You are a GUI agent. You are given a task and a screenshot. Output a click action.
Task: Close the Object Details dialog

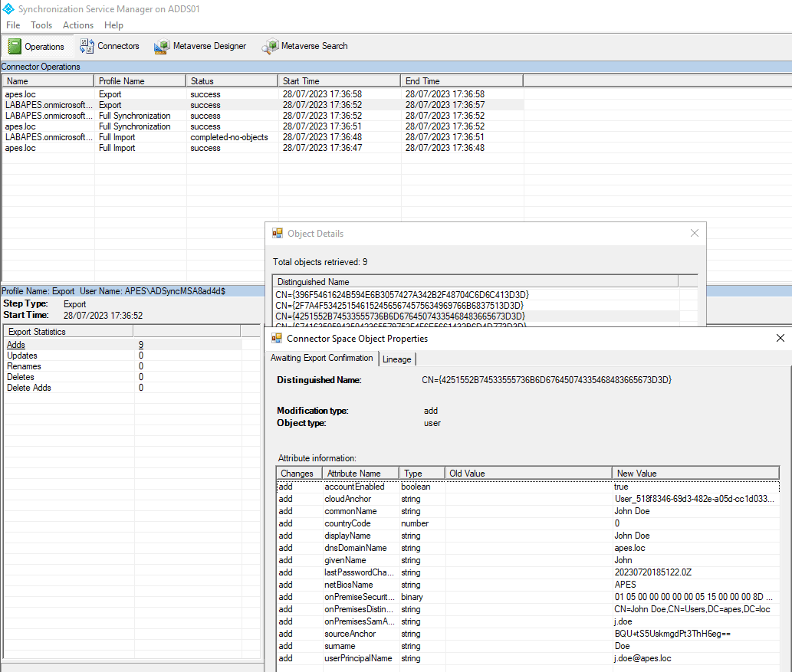pyautogui.click(x=695, y=233)
